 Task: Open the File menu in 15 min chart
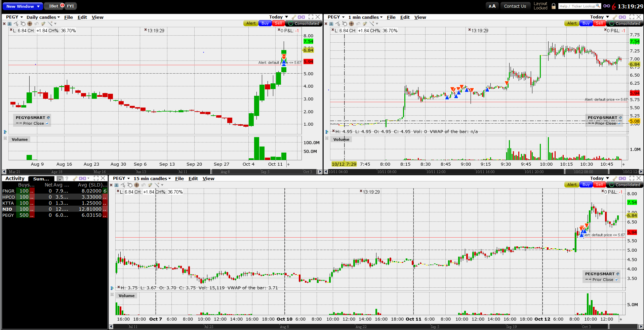point(179,178)
